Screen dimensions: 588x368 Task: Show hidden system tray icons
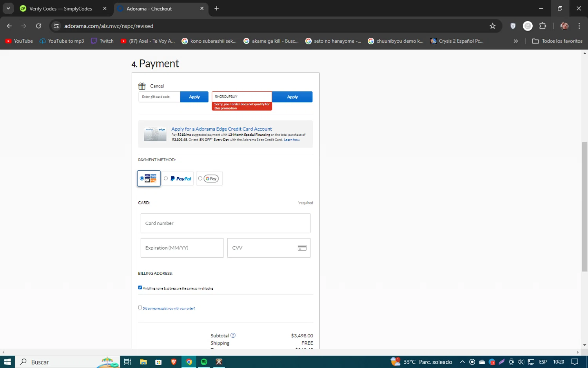tap(462, 362)
